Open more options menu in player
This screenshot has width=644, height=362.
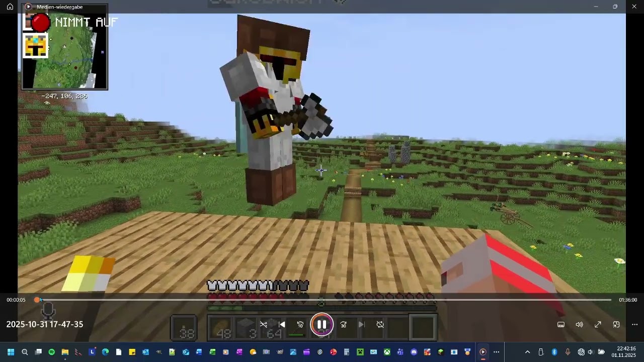634,324
